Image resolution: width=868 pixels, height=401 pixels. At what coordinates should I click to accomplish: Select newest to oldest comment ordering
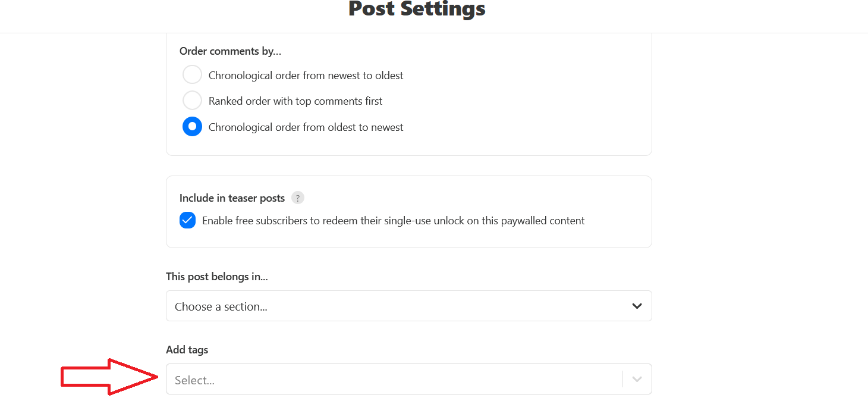(192, 74)
